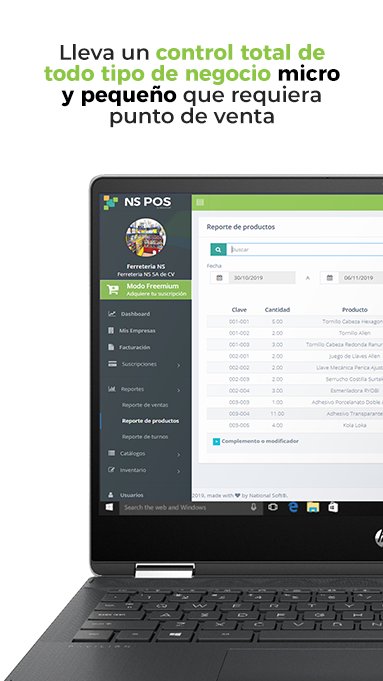Click the Buscar search field

(x=305, y=249)
